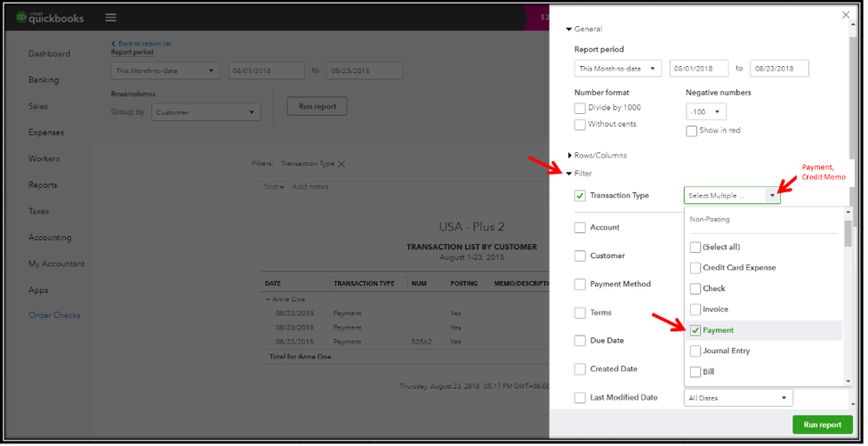Screen dimensions: 868x446
Task: Click the NUM value 52562
Action: pyautogui.click(x=421, y=342)
